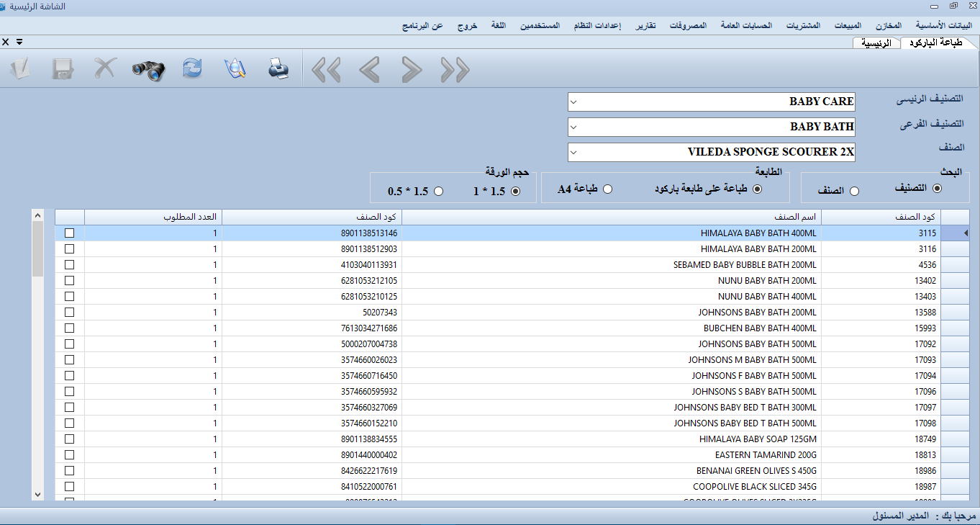Go to next record single right arrow
The image size is (980, 525).
click(412, 70)
